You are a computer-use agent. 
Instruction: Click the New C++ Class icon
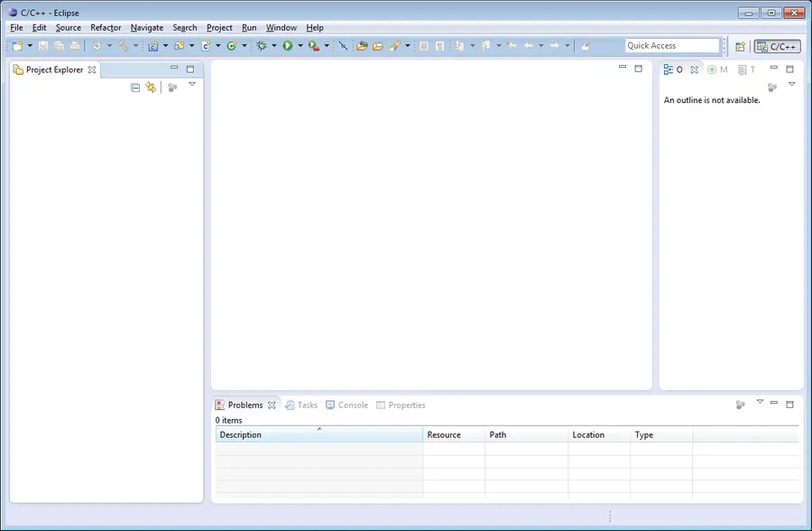pyautogui.click(x=232, y=46)
